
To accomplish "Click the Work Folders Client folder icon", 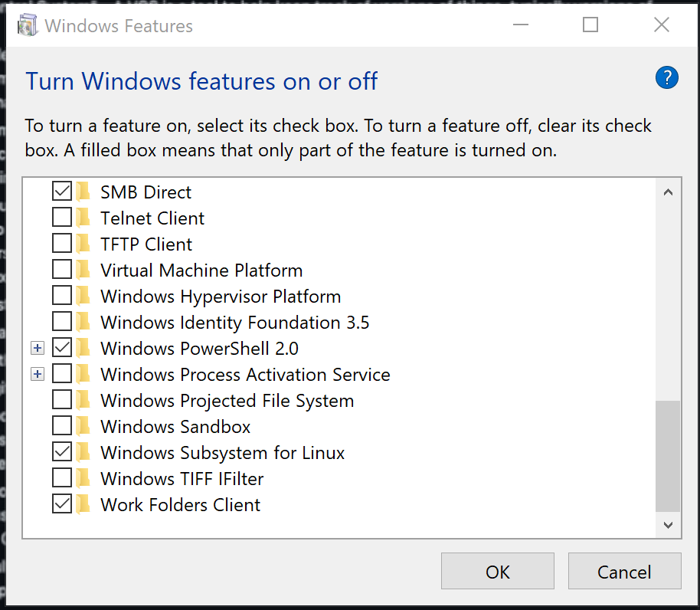I will click(x=83, y=504).
